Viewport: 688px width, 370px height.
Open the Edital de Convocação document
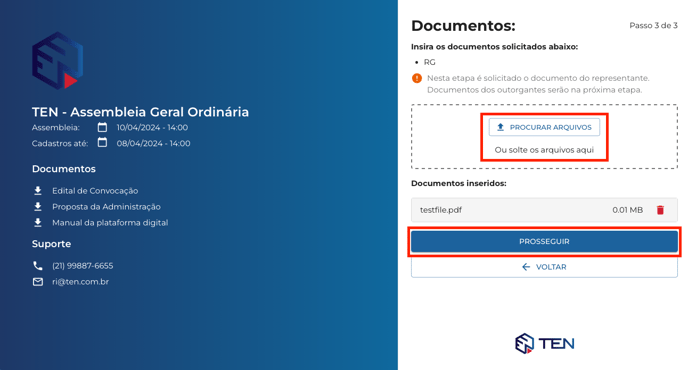[x=95, y=191]
